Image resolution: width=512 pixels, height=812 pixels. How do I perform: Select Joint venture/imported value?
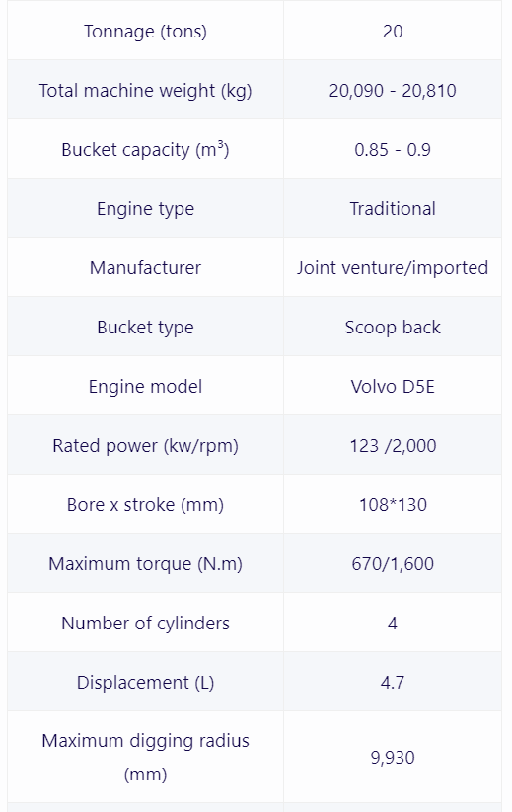point(393,267)
